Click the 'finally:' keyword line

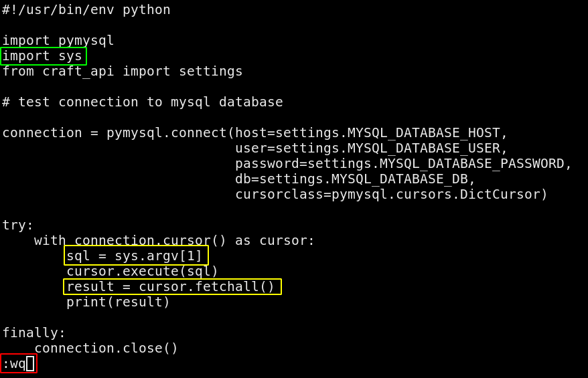34,333
